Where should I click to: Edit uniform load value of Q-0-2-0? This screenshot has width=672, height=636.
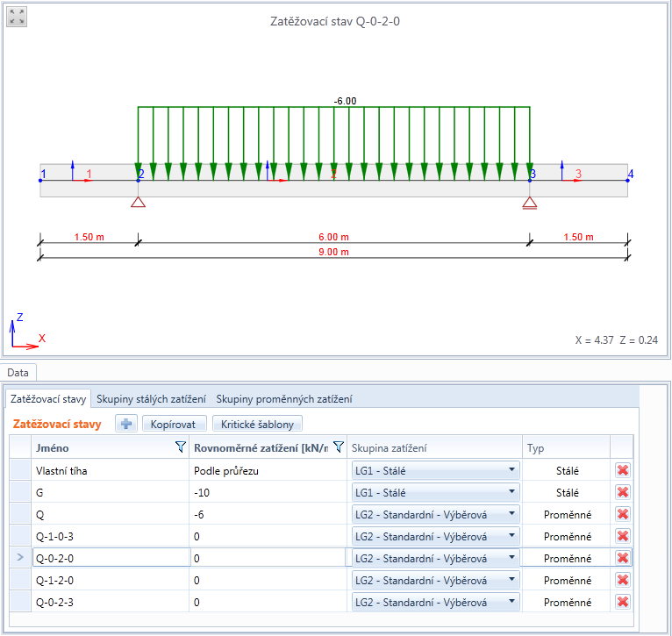(x=268, y=558)
